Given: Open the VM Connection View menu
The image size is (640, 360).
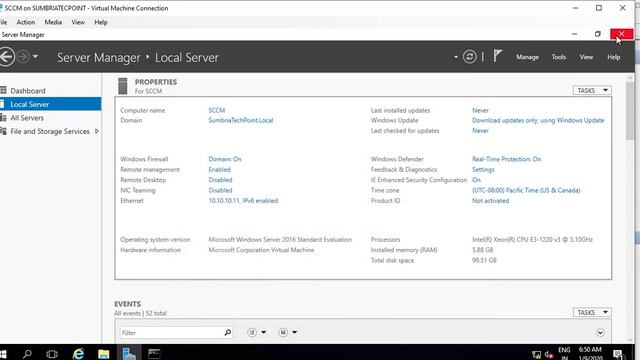Looking at the screenshot, I should [78, 22].
